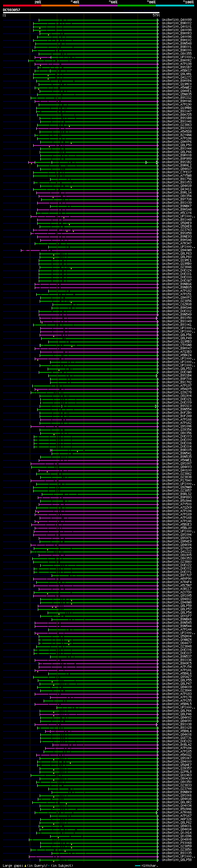
Task: Select the UniRef100_Q5N835 label
Action: pos(177,94)
